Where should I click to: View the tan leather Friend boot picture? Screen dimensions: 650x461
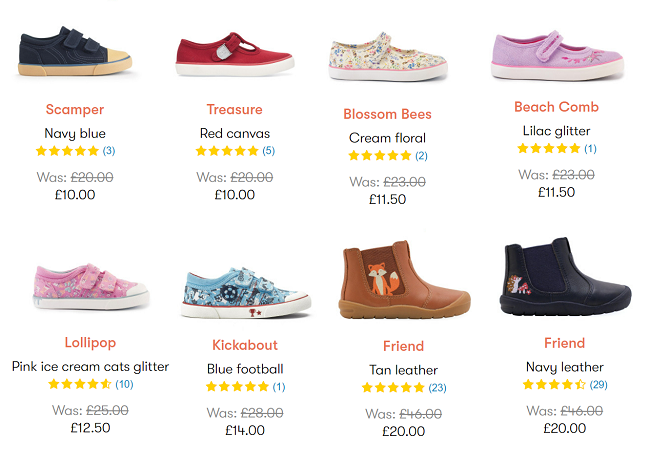pos(403,279)
